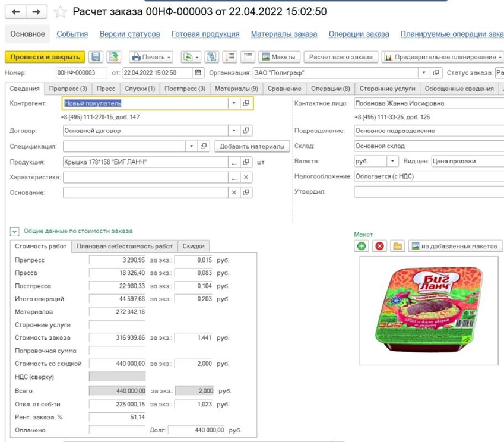This screenshot has height=442, width=504.
Task: Open the Контрагент card with the open icon
Action: click(x=246, y=103)
